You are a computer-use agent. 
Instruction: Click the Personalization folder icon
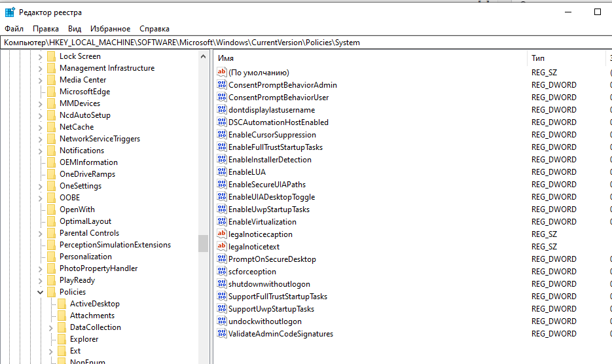[x=52, y=257]
